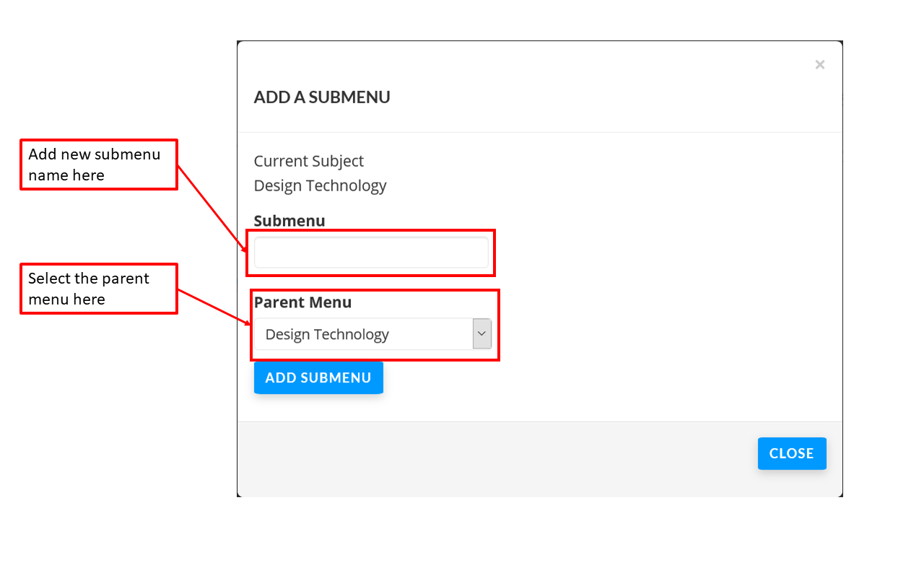Click the blue CLOSE button
The width and height of the screenshot is (924, 578).
pos(791,453)
